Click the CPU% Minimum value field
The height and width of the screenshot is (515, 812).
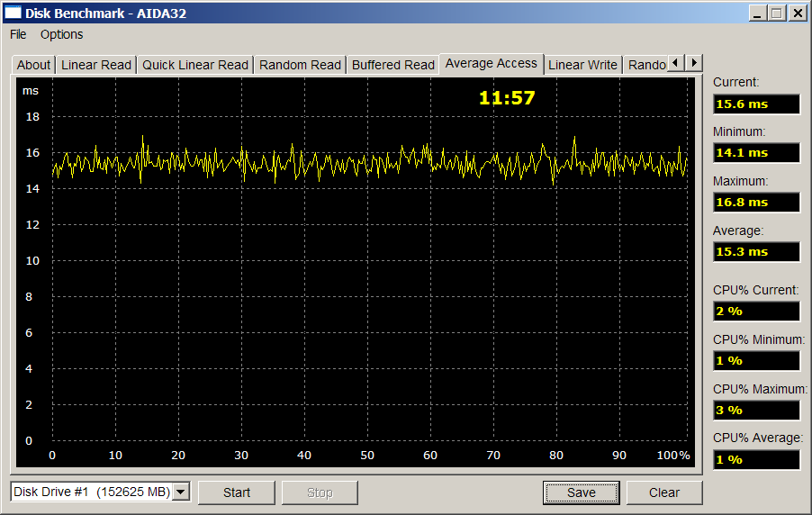pos(756,361)
